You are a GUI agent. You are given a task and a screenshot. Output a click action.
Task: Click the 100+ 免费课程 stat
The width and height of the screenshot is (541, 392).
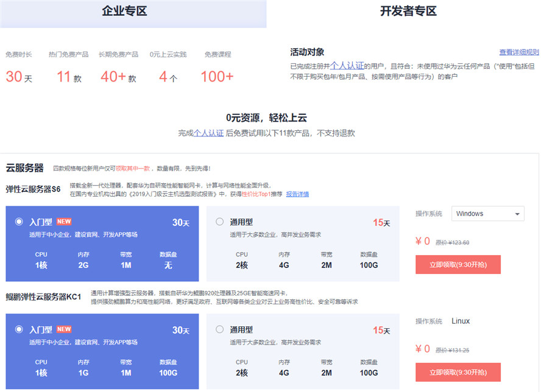[x=217, y=77]
